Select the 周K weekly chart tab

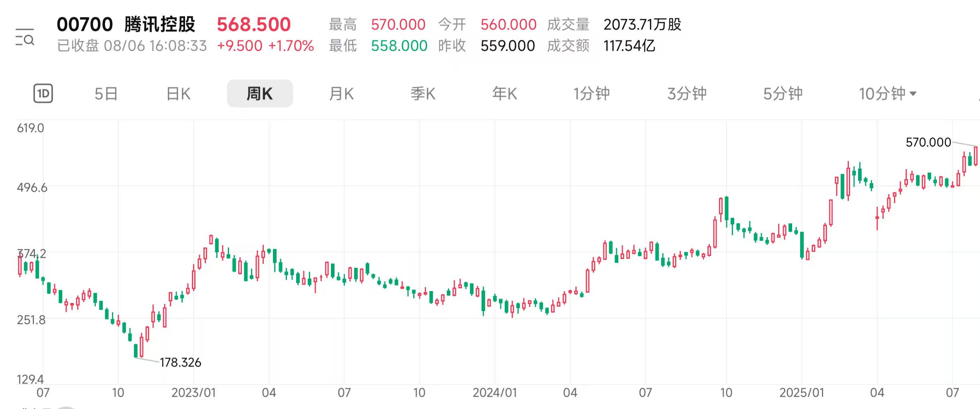tap(260, 94)
